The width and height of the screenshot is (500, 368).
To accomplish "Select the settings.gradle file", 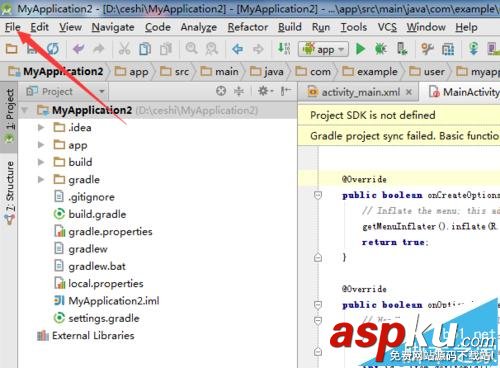I will click(96, 318).
